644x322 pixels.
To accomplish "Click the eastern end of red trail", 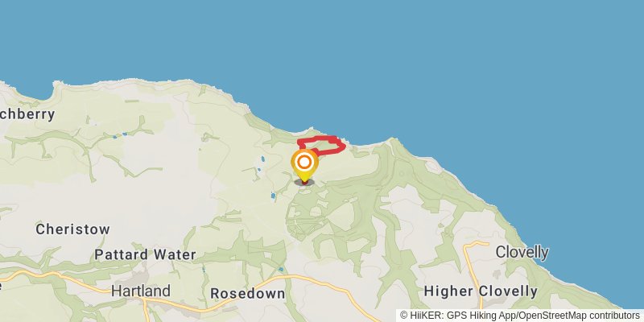I will pyautogui.click(x=343, y=146).
